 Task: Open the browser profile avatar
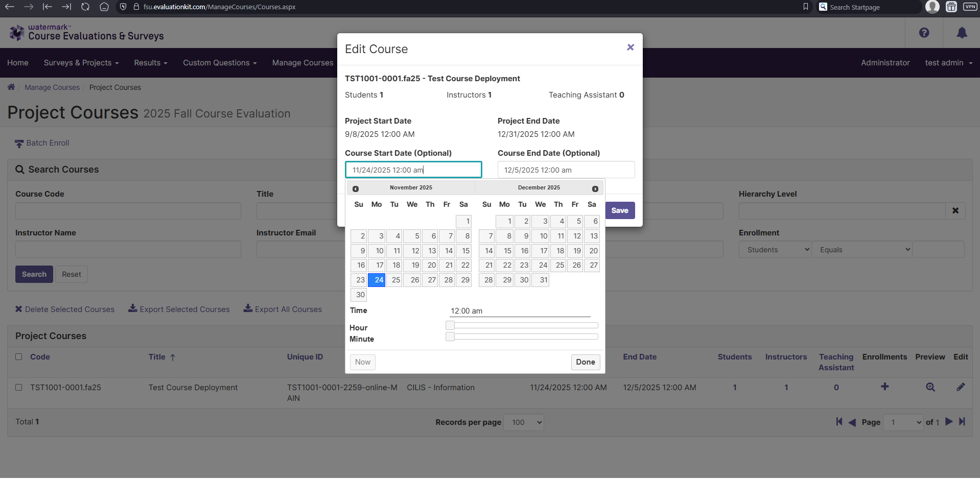click(x=932, y=7)
